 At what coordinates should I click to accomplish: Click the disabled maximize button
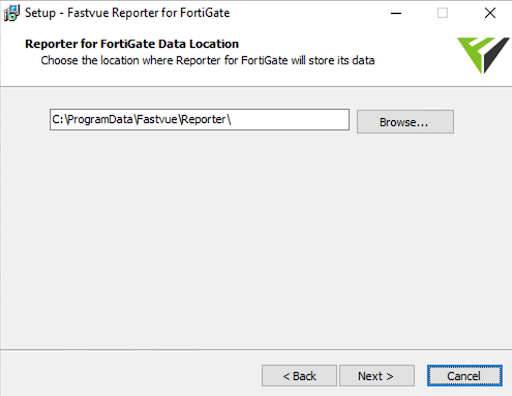point(443,13)
